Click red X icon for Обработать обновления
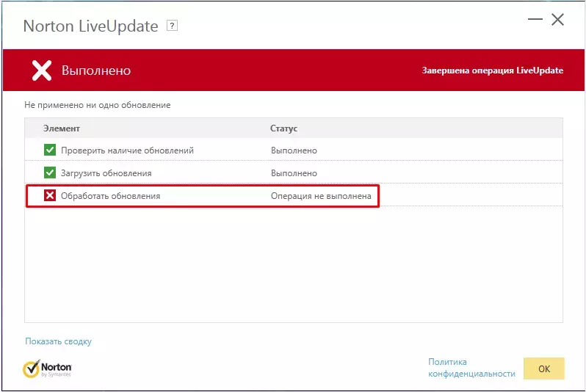The image size is (586, 392). tap(50, 195)
